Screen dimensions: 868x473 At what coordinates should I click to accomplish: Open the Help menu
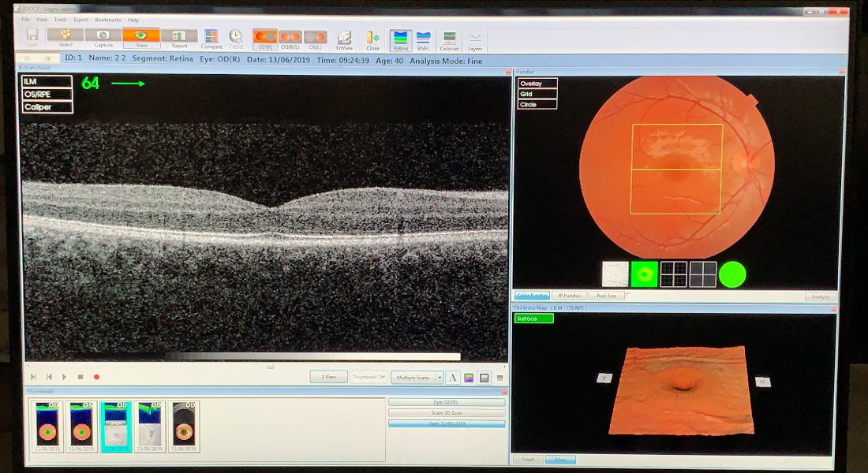point(133,20)
